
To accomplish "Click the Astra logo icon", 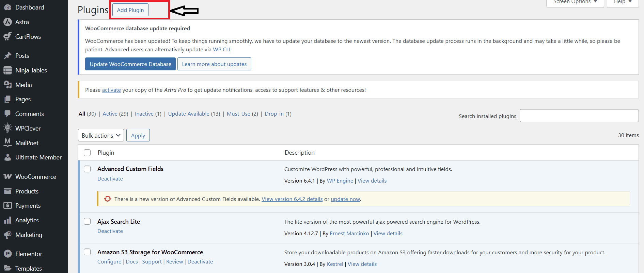I will coord(7,22).
